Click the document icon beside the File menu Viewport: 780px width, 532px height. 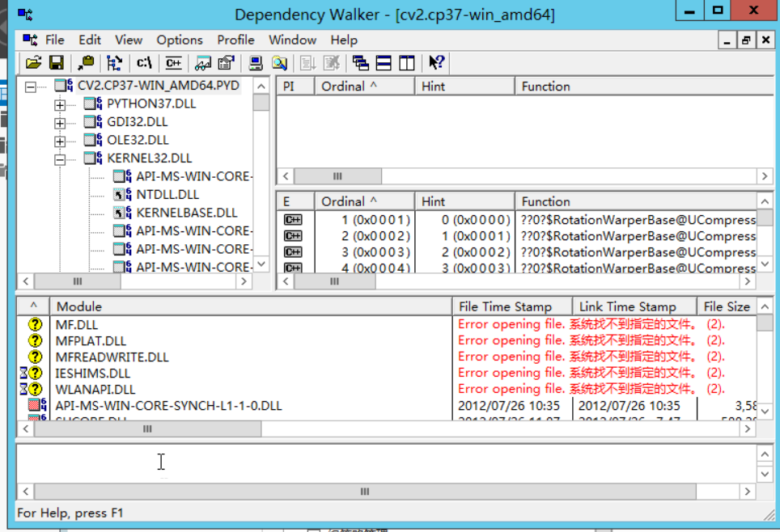30,40
